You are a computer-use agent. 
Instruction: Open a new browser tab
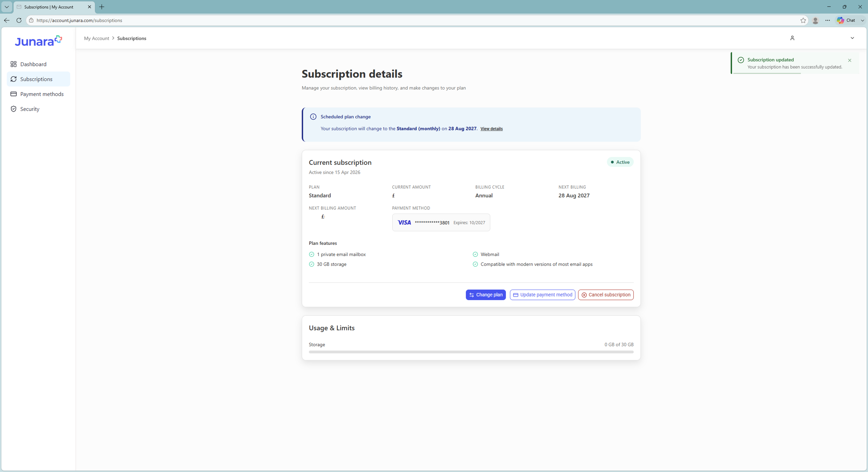click(101, 7)
